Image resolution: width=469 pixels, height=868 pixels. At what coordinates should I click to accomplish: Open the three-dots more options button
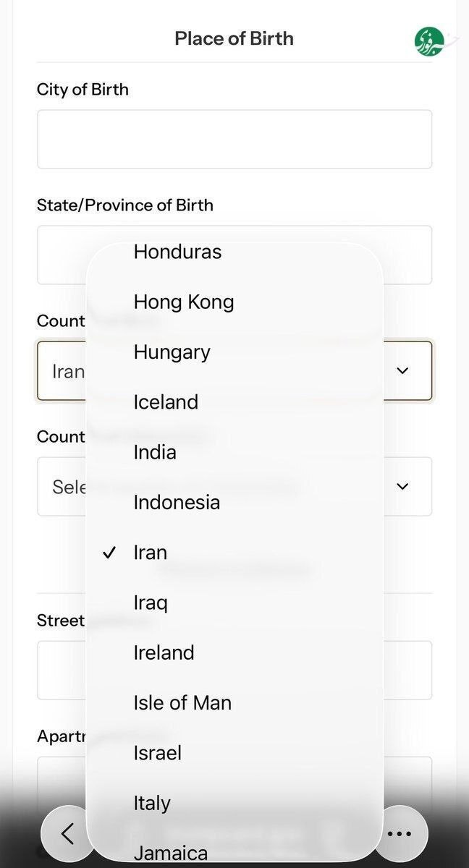400,833
